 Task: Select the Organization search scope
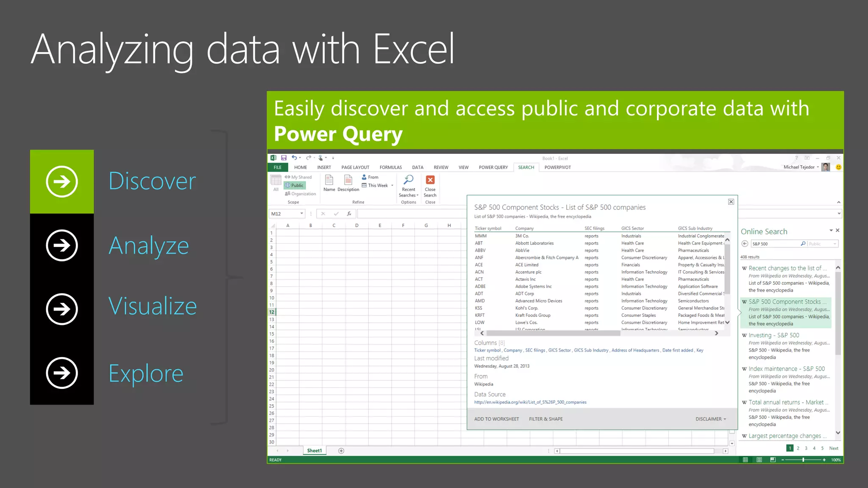(x=300, y=194)
